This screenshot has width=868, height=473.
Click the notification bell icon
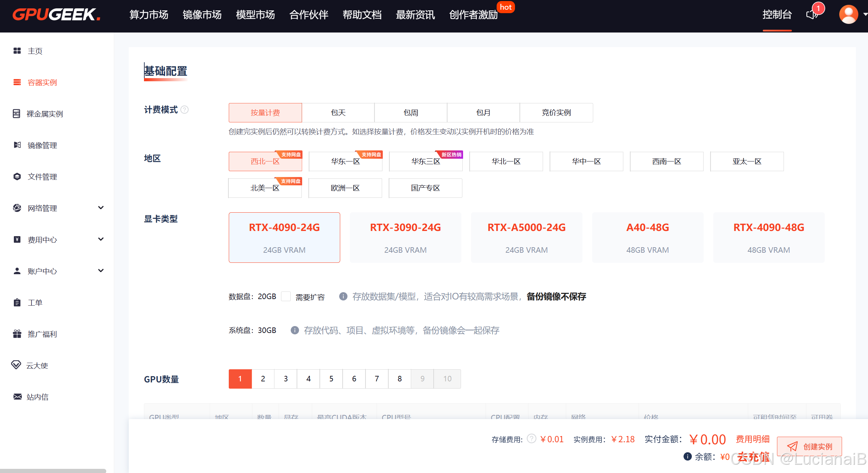click(x=812, y=15)
